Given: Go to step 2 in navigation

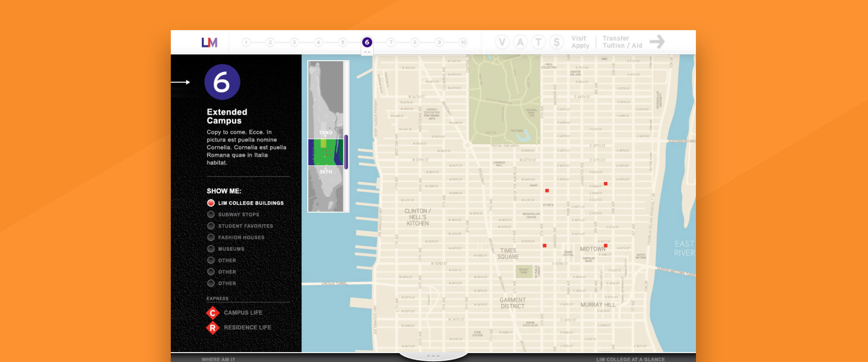Looking at the screenshot, I should [x=270, y=42].
